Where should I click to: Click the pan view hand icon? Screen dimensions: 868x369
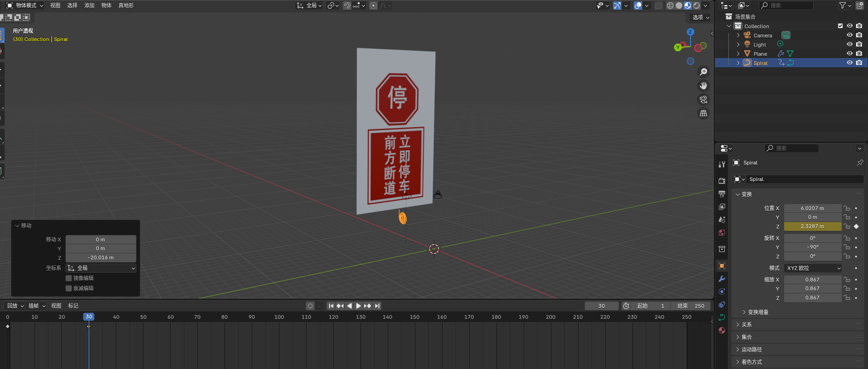point(703,86)
